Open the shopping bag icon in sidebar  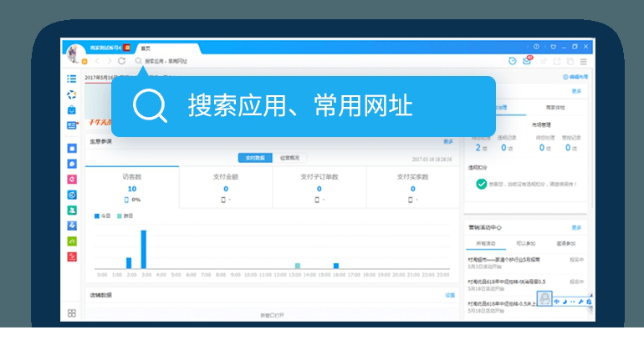(72, 109)
